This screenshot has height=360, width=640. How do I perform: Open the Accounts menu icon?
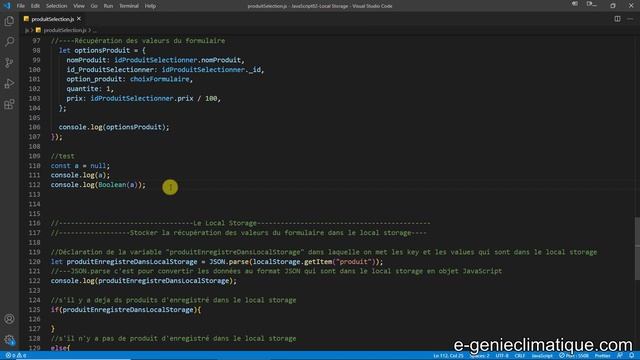coord(9,319)
